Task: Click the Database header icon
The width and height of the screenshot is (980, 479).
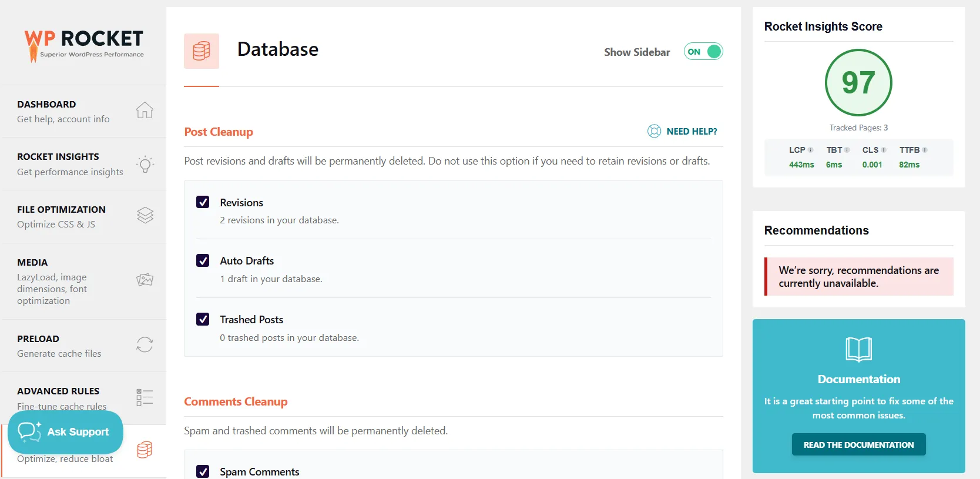Action: [202, 51]
